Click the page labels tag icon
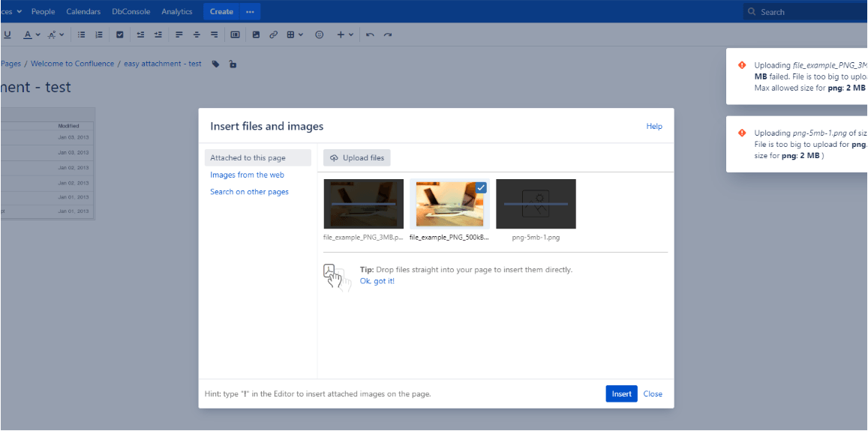The height and width of the screenshot is (431, 868). point(216,64)
